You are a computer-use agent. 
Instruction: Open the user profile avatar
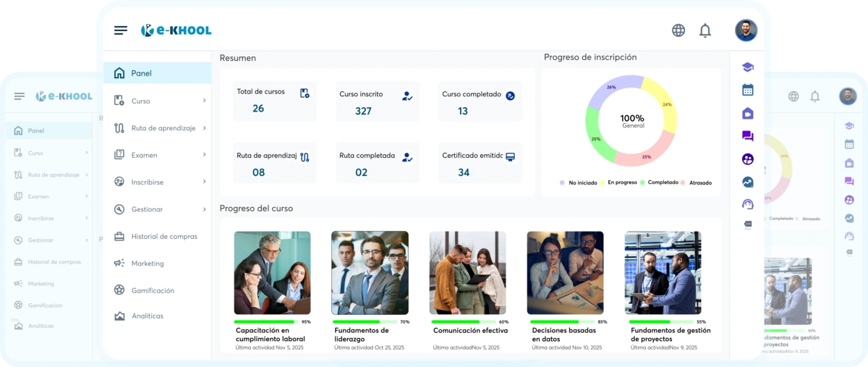[x=746, y=30]
